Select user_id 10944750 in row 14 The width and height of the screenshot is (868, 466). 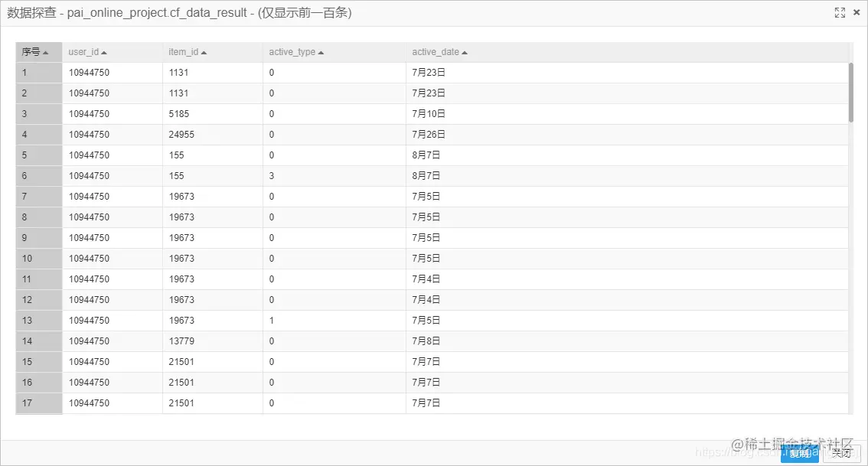[113, 341]
